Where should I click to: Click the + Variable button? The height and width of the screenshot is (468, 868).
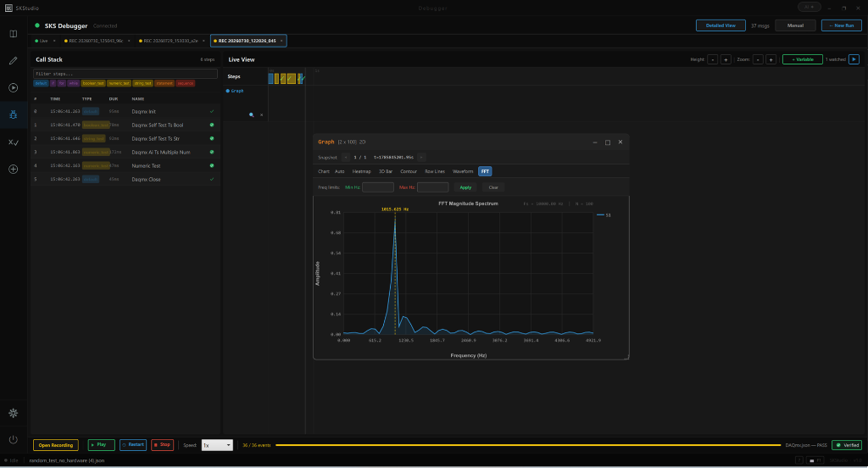tap(802, 59)
